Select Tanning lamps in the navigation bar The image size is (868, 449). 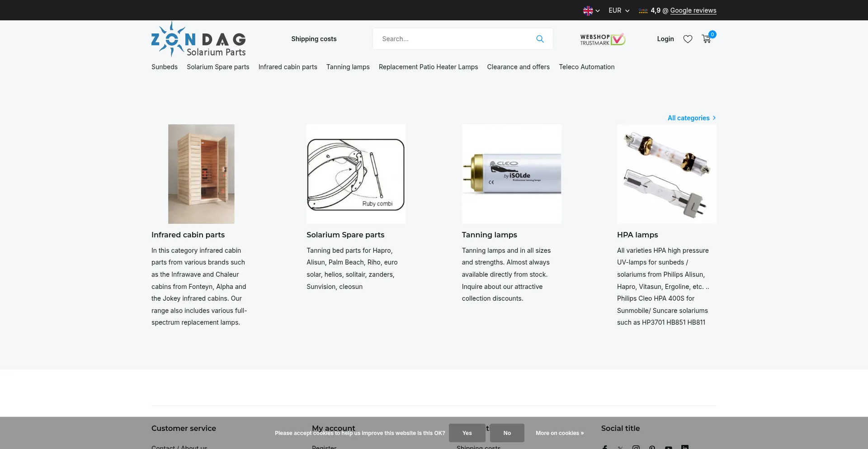348,67
